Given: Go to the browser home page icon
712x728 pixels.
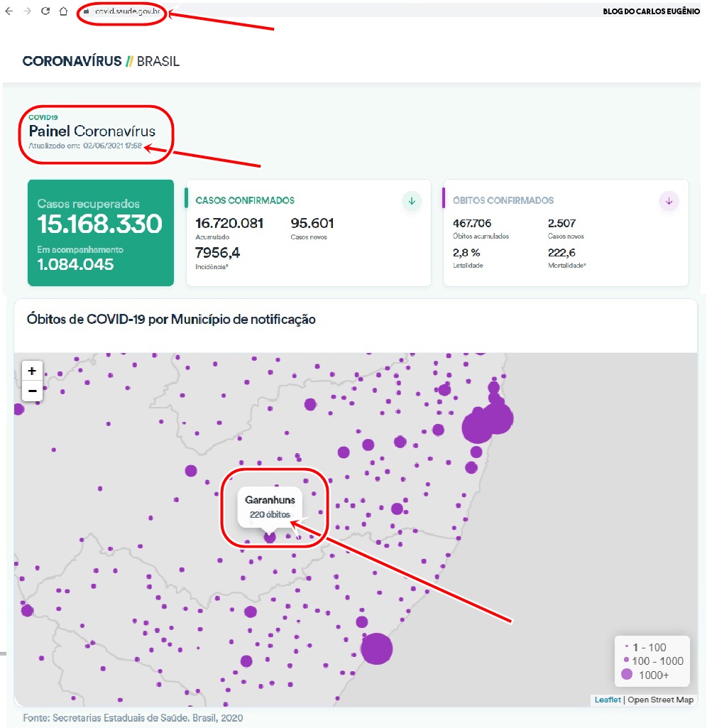Looking at the screenshot, I should 63,11.
